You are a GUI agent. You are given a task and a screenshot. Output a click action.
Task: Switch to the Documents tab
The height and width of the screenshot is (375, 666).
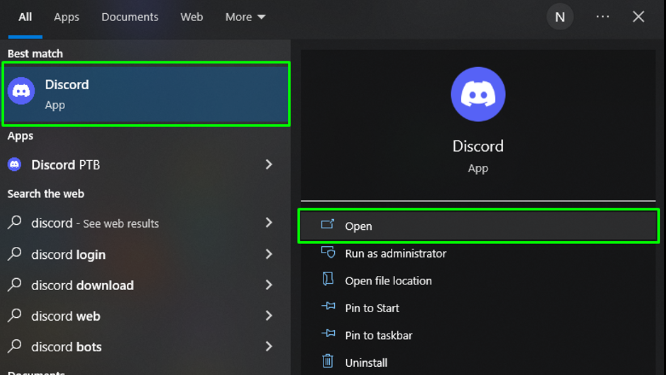(130, 17)
